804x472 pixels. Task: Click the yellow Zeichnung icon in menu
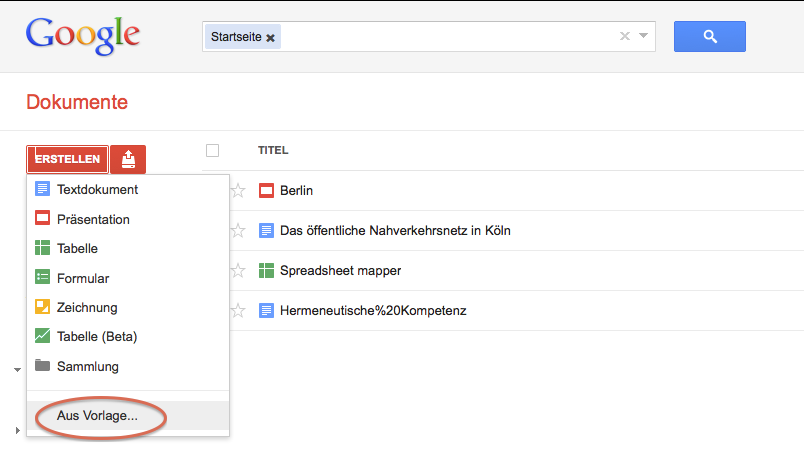tap(42, 306)
